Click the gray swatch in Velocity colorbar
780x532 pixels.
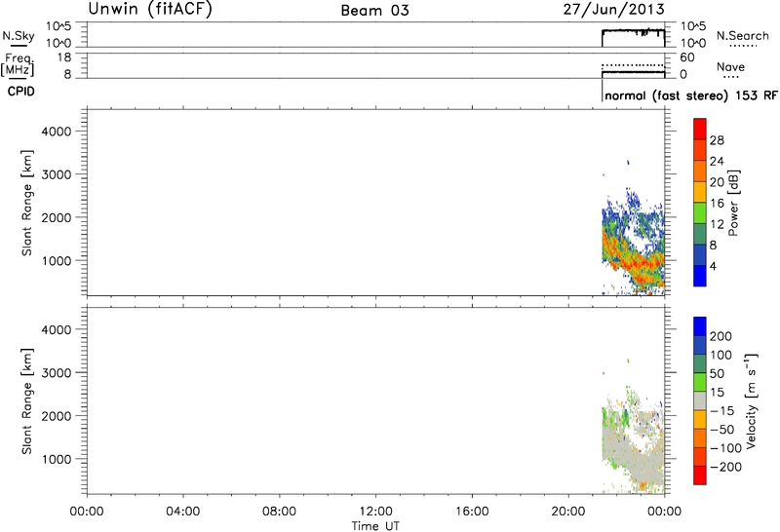point(699,400)
